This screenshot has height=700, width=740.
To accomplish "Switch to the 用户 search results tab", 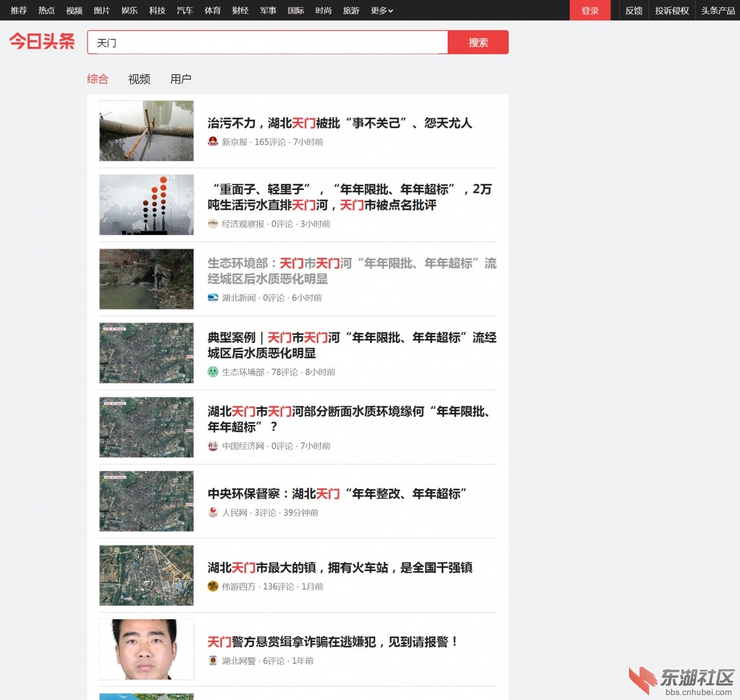I will pos(181,79).
